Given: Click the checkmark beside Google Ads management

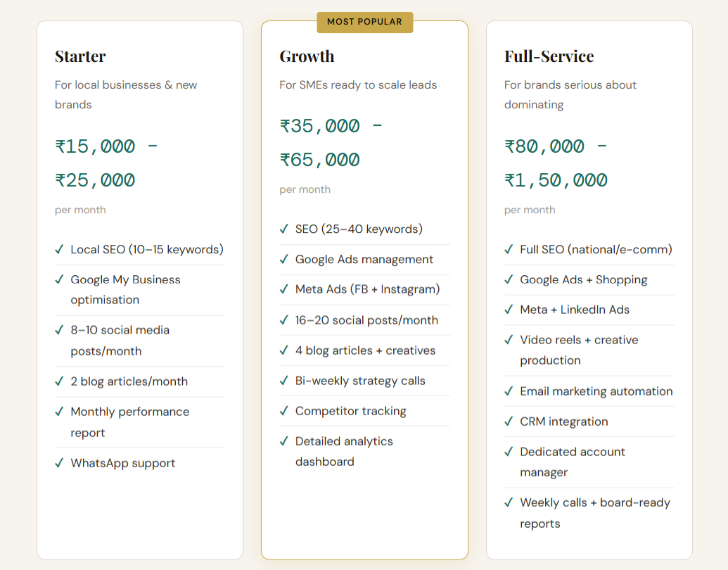Looking at the screenshot, I should [284, 259].
